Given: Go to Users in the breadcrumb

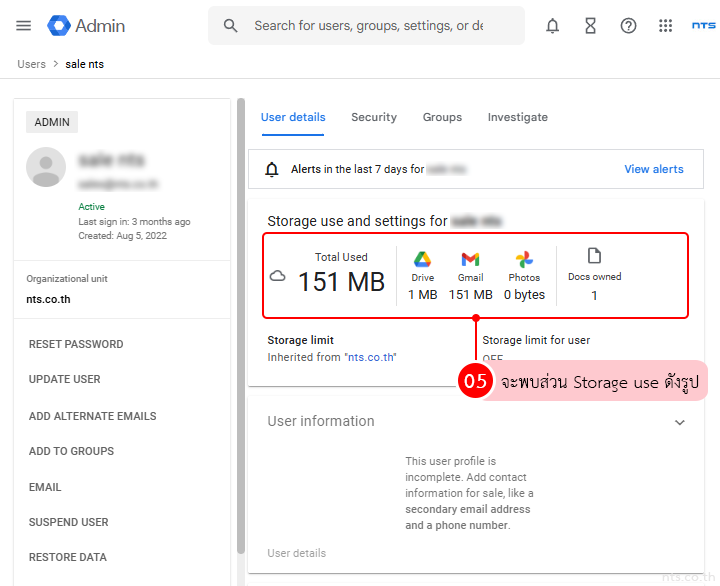Looking at the screenshot, I should (x=31, y=64).
